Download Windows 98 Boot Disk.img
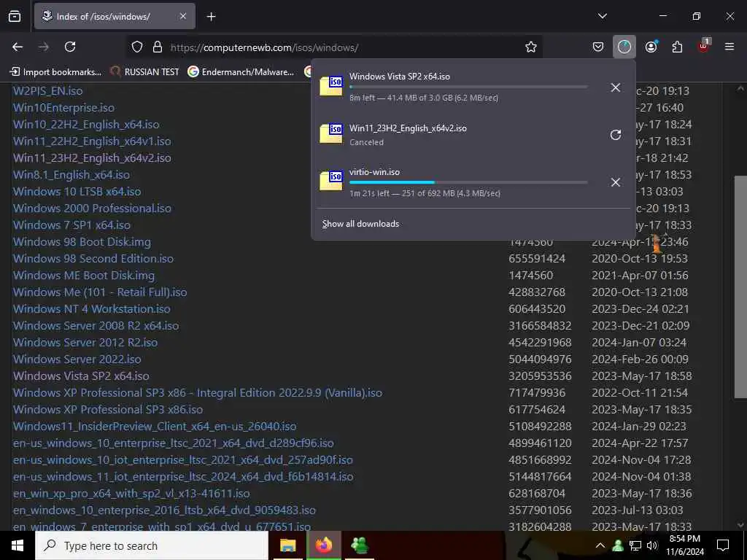Screen dimensions: 747x560 point(82,242)
